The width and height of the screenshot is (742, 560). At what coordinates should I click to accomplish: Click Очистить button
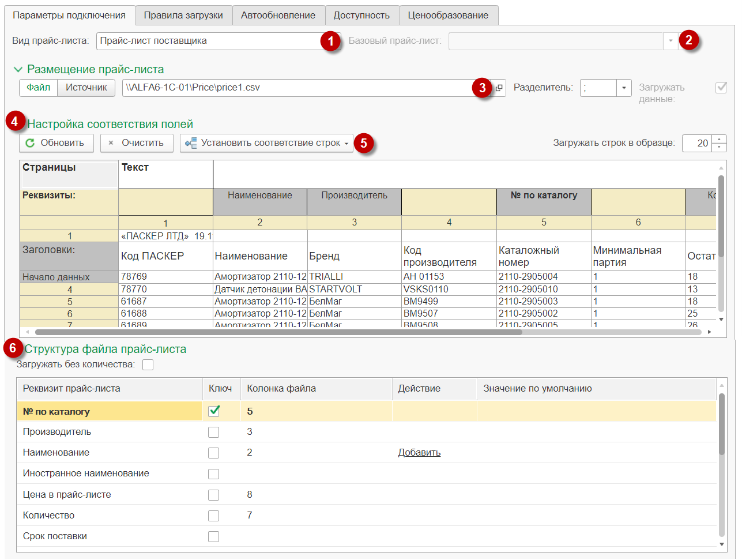pos(137,143)
